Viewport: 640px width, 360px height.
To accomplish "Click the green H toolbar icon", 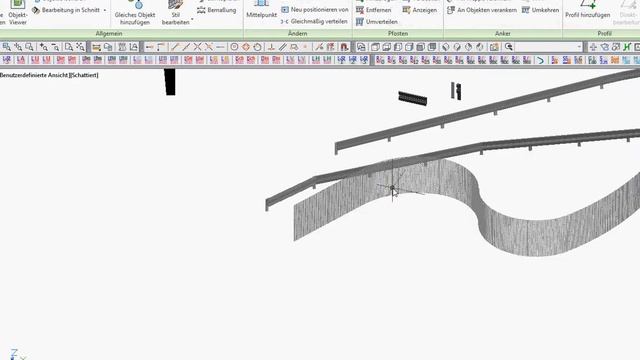I will pos(627,47).
